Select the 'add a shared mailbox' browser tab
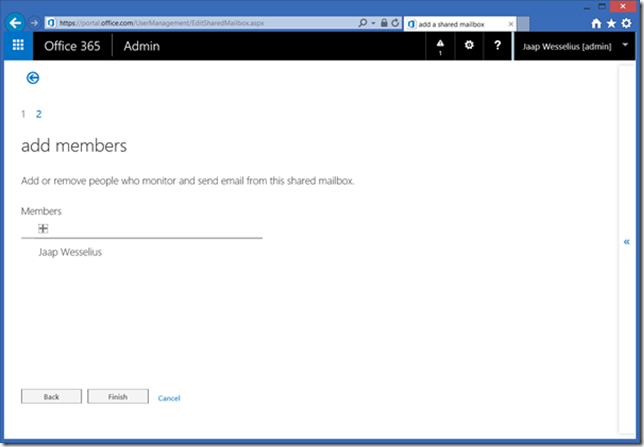 (455, 22)
